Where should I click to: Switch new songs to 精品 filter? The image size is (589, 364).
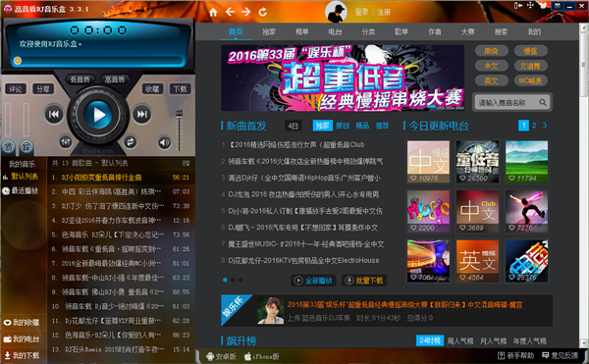362,126
